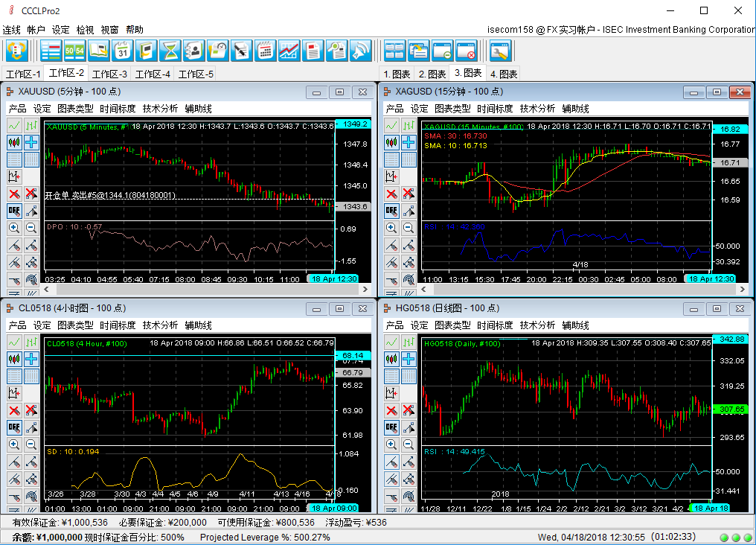Viewport: 756px width, 545px height.
Task: Click zoom in magnifier in HG0518 window
Action: [x=391, y=444]
